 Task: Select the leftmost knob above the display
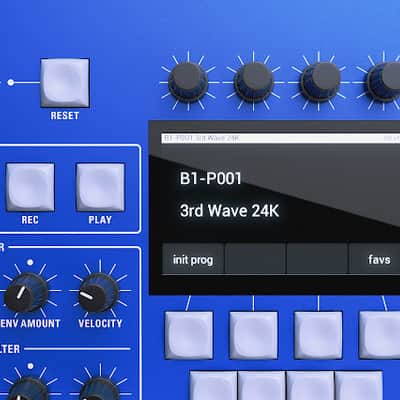point(188,82)
